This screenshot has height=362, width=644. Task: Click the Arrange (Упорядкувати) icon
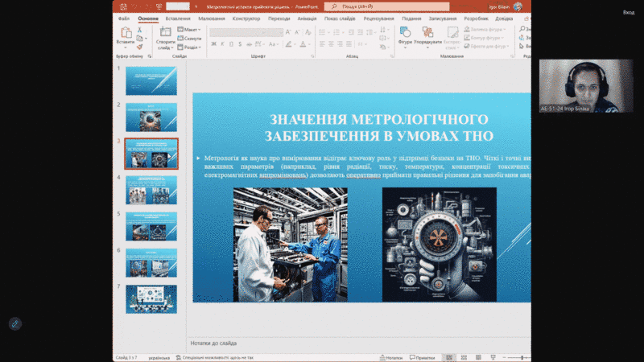tap(427, 33)
